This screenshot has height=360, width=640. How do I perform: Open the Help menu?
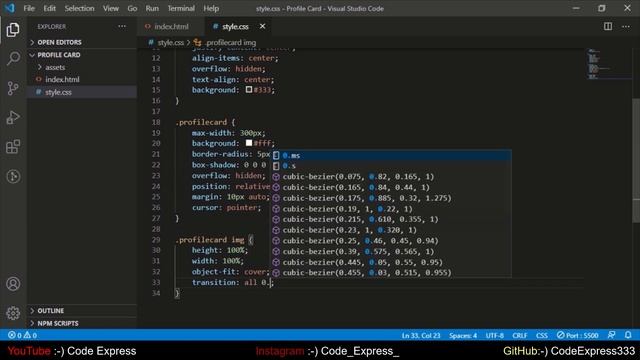pos(211,8)
